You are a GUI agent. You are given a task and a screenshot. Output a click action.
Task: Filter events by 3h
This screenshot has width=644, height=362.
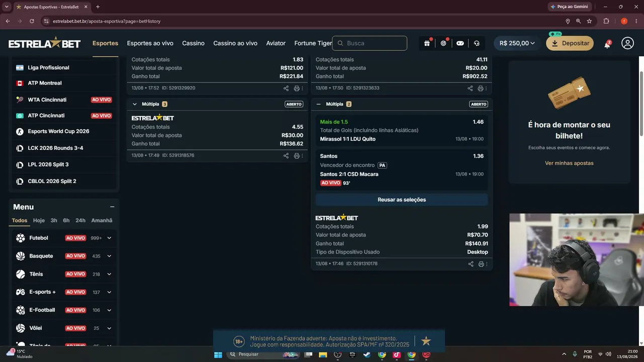point(54,220)
